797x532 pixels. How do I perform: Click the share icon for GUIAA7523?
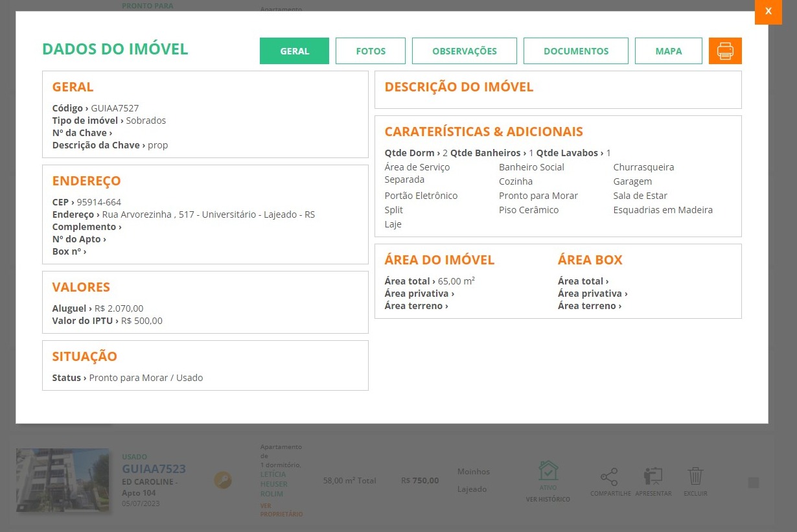(x=609, y=478)
